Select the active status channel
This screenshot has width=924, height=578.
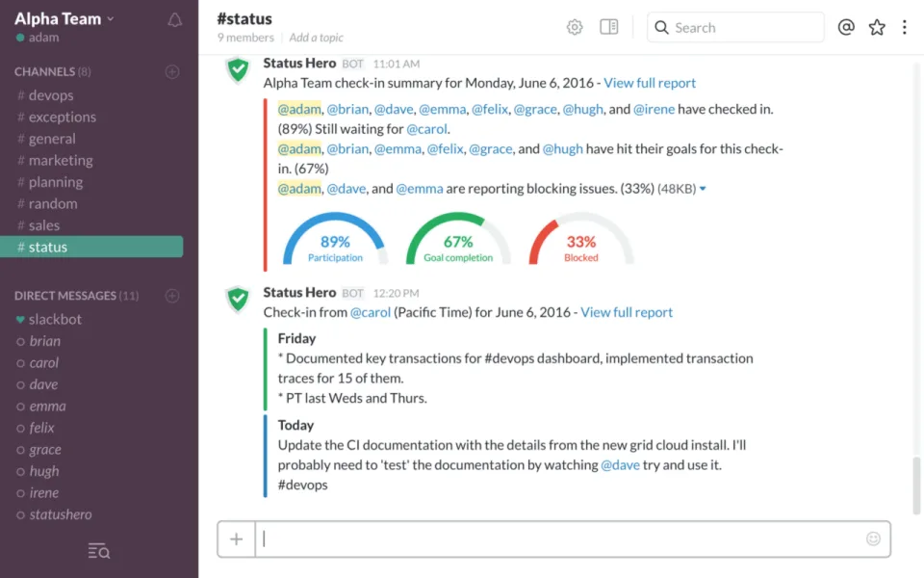(91, 247)
